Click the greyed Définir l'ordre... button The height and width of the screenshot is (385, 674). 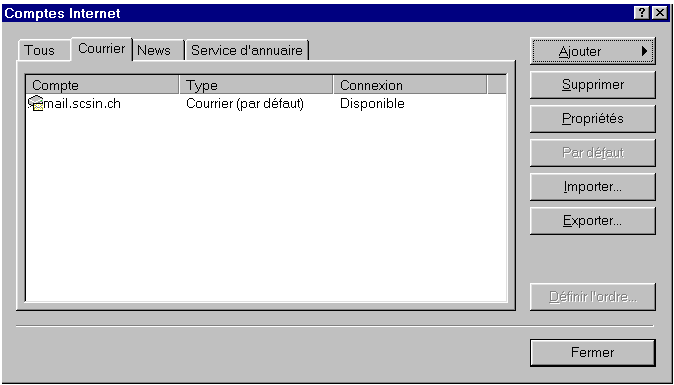[592, 297]
